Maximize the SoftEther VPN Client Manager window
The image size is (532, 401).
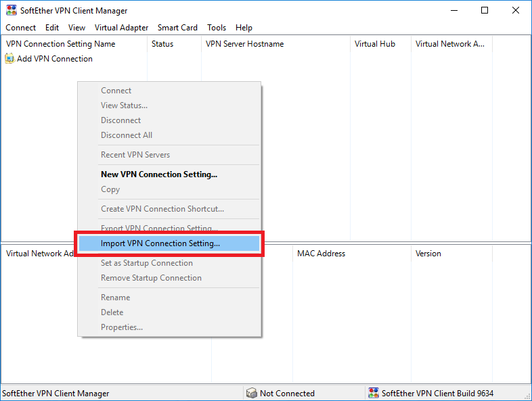pos(485,11)
